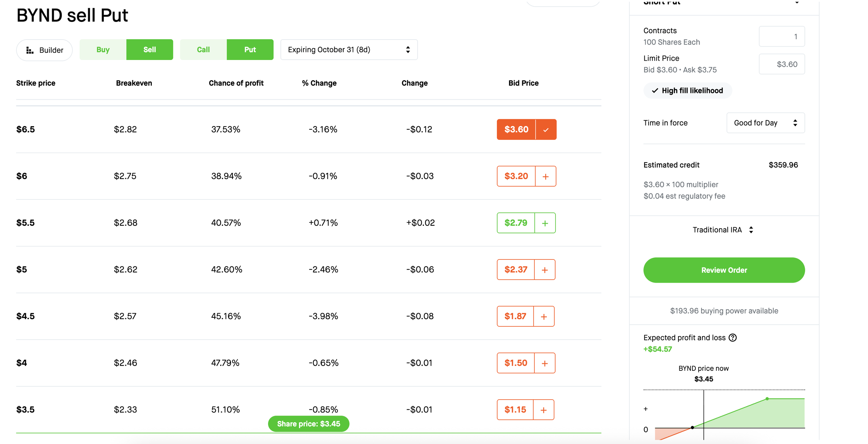Select the Sell toggle
Screen dimensions: 868x444
point(150,50)
